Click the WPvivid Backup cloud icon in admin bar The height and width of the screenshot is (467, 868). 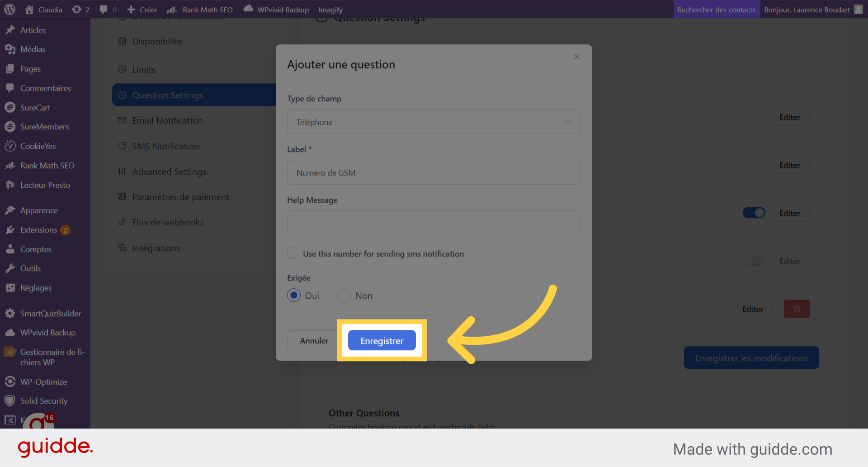(248, 9)
